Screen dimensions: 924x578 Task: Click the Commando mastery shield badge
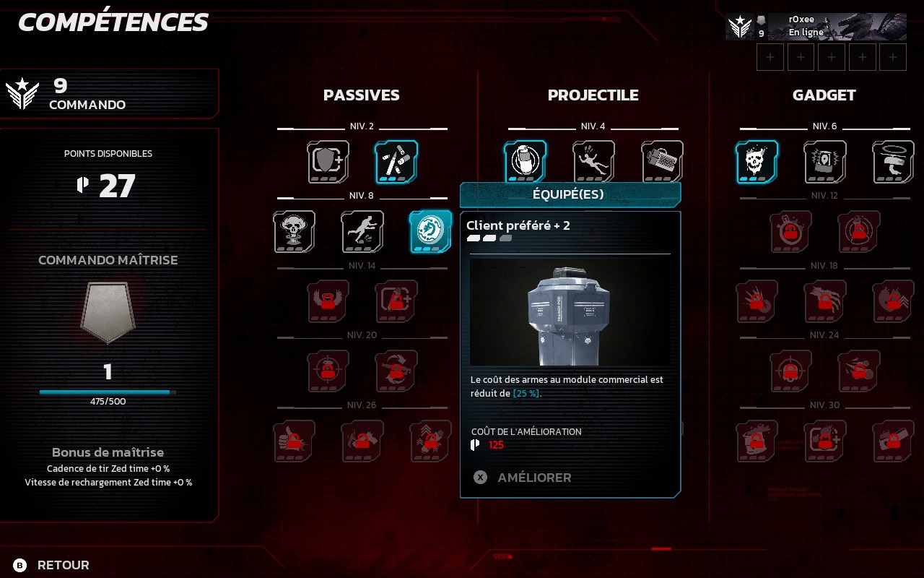pos(108,312)
